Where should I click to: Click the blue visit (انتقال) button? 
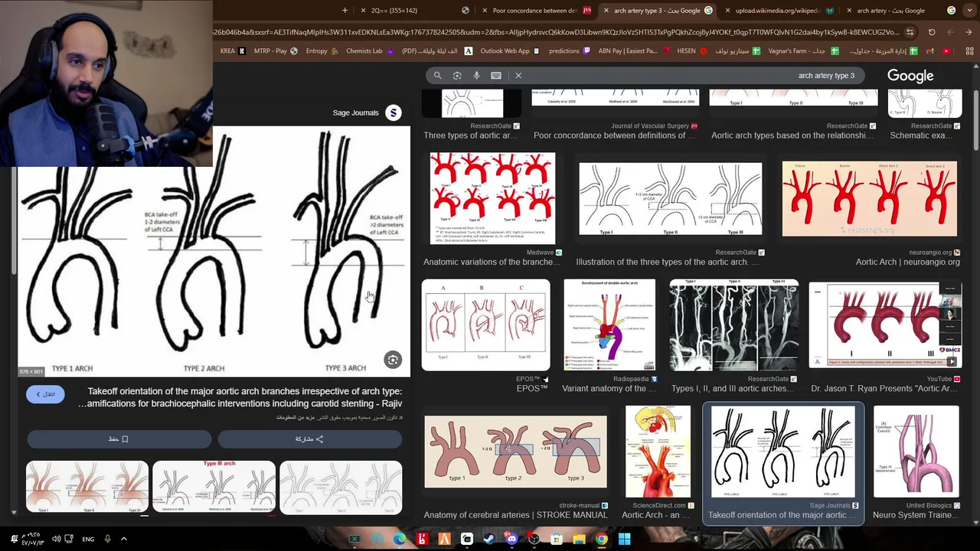click(45, 394)
